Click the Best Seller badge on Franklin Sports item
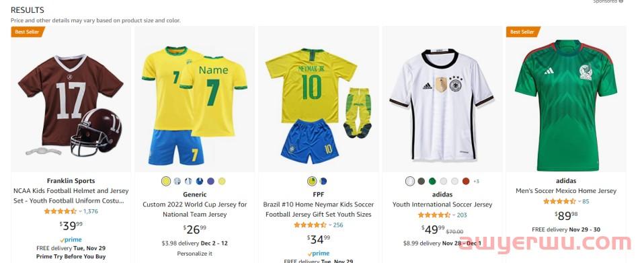The width and height of the screenshot is (644, 263). coord(27,32)
